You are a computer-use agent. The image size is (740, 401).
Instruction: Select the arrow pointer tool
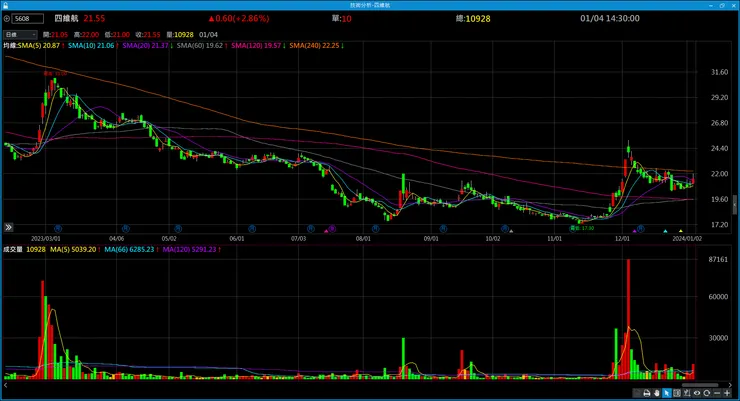tap(666, 393)
